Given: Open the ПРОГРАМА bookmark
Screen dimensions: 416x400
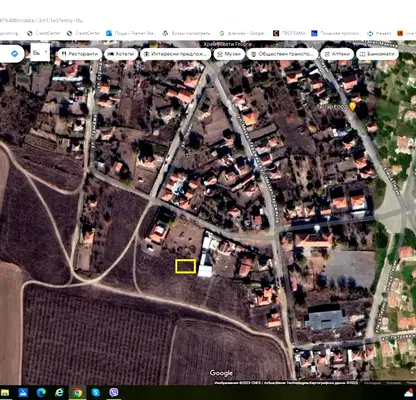Looking at the screenshot, I should pos(289,33).
